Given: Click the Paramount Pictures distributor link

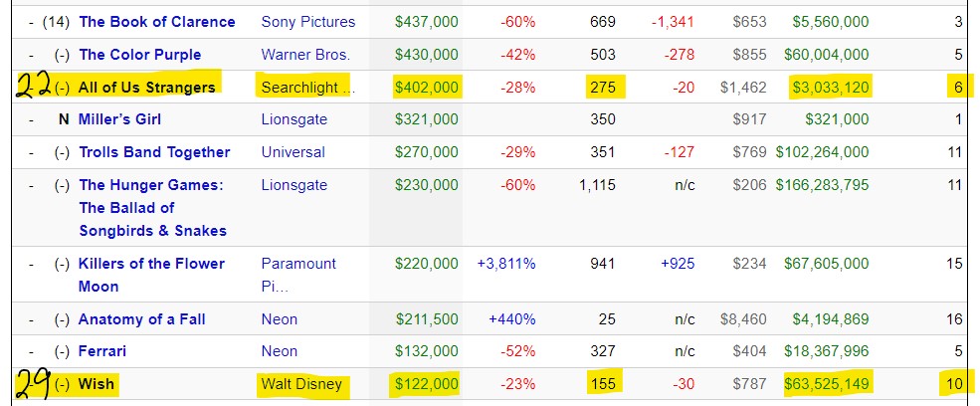Looking at the screenshot, I should click(x=298, y=264).
